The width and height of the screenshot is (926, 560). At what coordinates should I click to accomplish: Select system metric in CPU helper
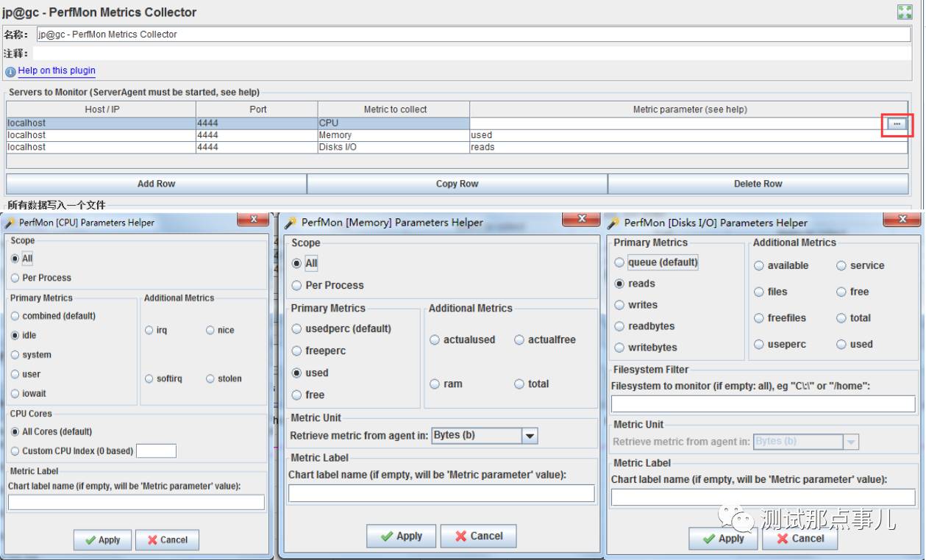tap(31, 355)
